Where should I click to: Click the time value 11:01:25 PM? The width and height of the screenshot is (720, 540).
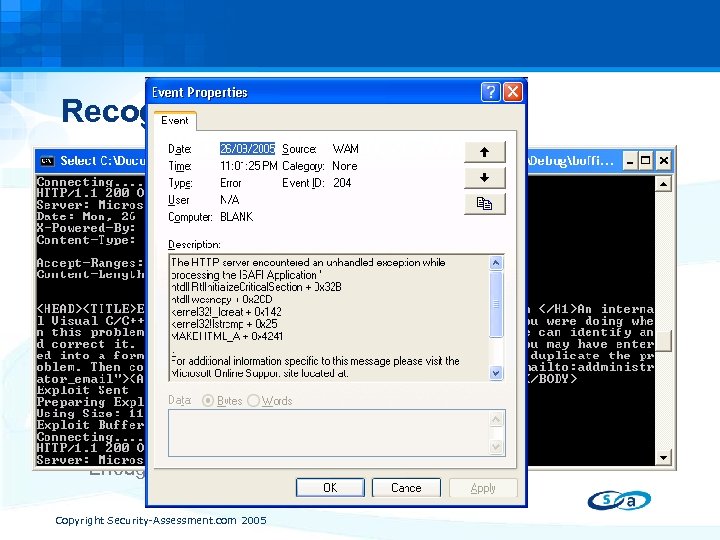(x=248, y=166)
